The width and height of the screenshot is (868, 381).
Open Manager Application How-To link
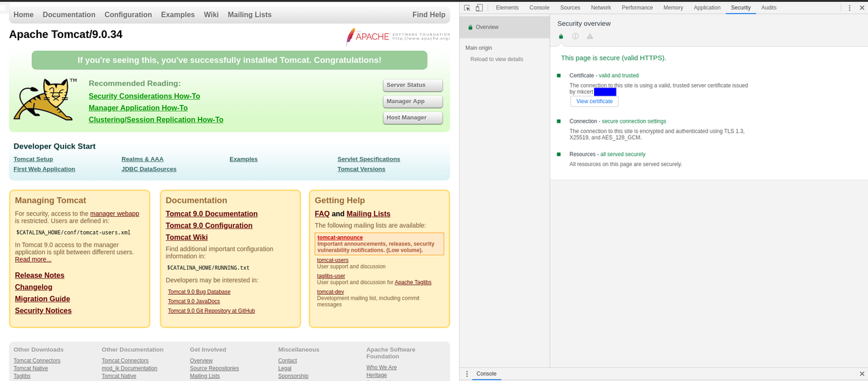coord(138,108)
